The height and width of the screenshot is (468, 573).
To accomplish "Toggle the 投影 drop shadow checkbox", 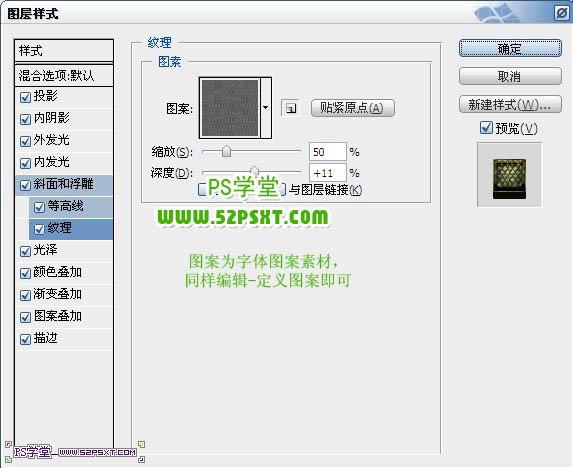I will point(25,97).
